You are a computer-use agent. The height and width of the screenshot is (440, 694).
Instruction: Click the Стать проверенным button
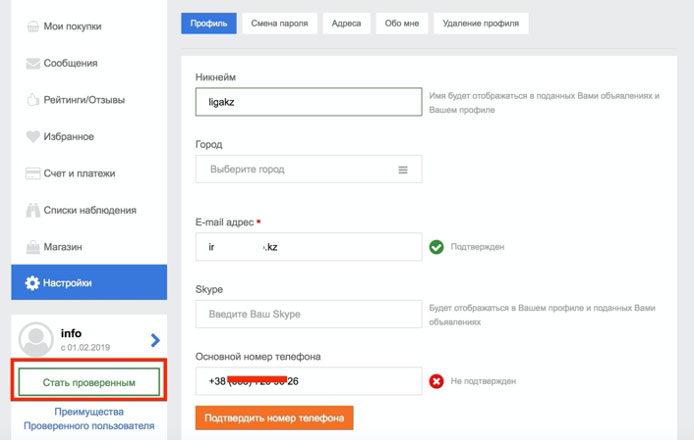click(x=89, y=383)
